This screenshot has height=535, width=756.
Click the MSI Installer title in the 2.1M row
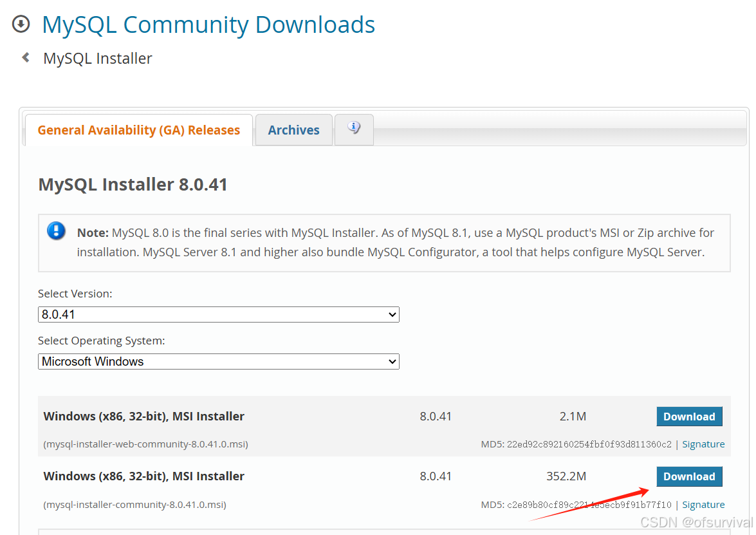click(x=143, y=417)
